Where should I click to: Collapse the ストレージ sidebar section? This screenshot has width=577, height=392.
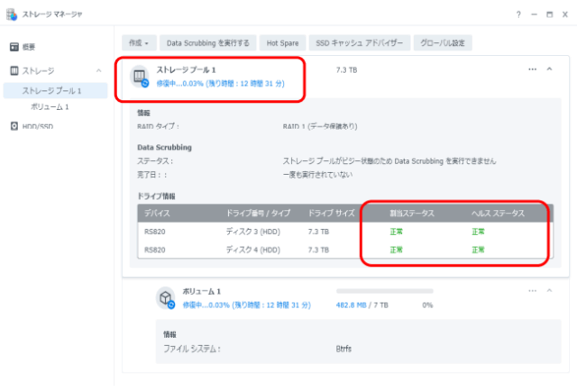click(x=98, y=70)
